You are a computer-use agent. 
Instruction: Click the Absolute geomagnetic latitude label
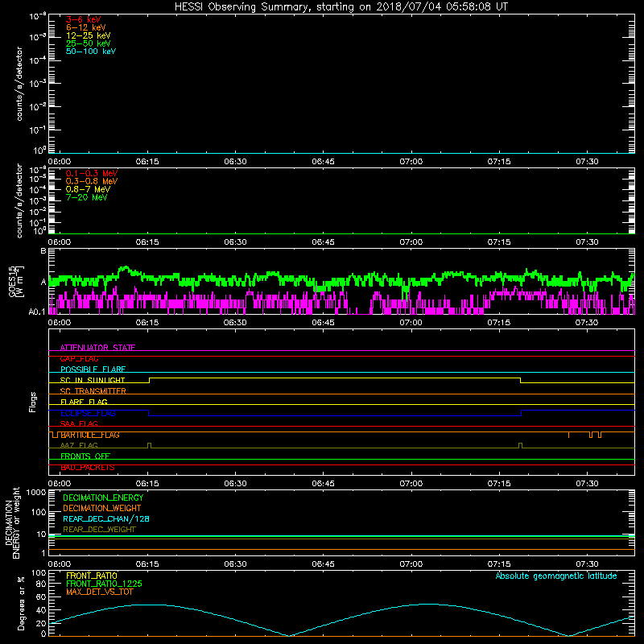click(556, 576)
